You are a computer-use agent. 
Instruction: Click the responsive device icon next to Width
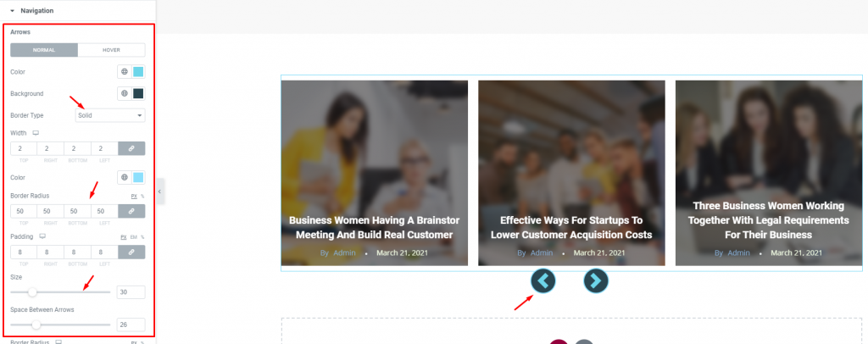[36, 133]
